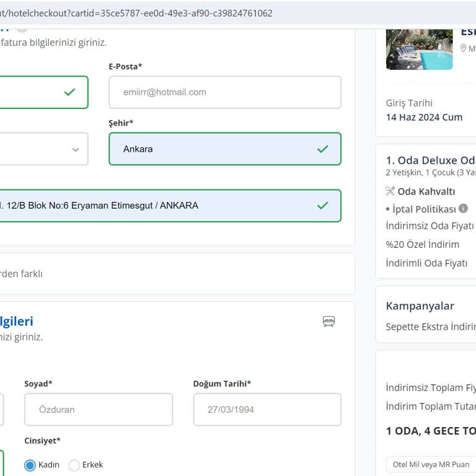476x476 pixels.
Task: Click the fork-and-knife icon next to Oda Kahvaltı
Action: click(x=390, y=191)
